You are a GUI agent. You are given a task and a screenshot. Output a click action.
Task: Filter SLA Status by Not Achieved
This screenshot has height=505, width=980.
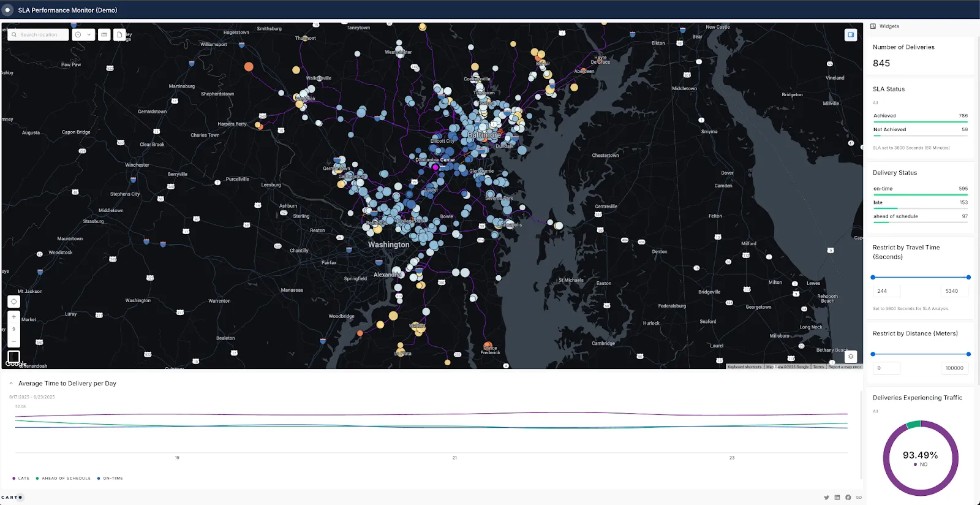coord(889,130)
